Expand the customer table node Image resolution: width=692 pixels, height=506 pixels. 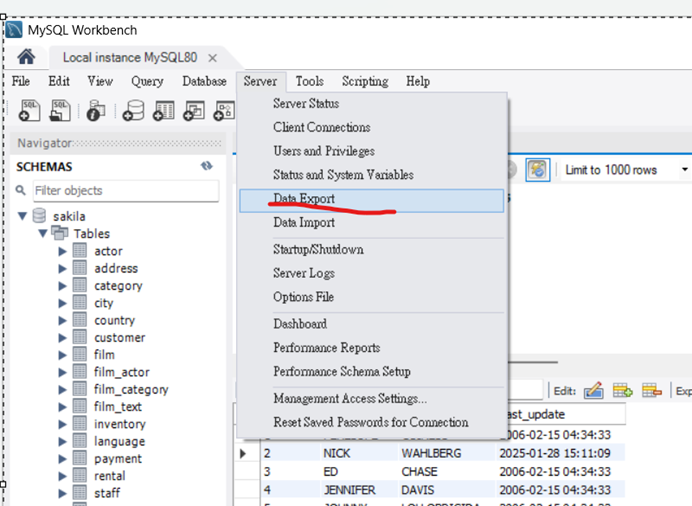(63, 337)
